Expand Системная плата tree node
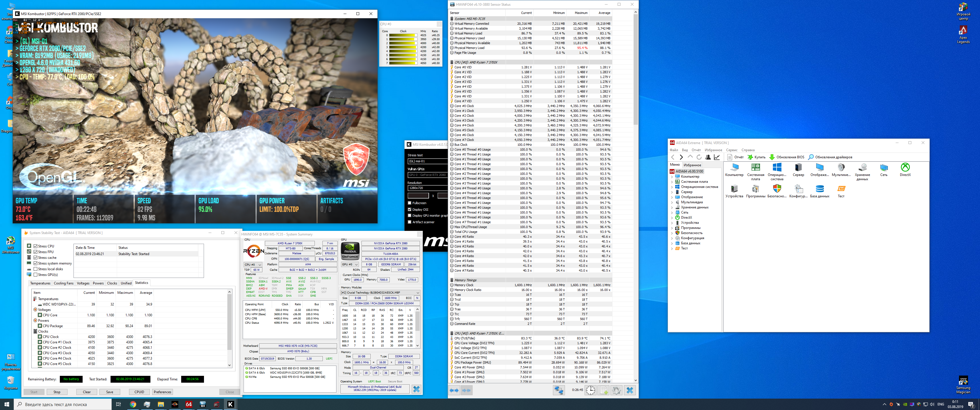 [x=672, y=182]
